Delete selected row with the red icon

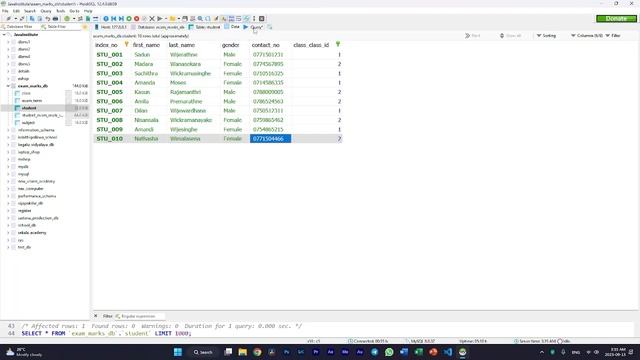coord(137,19)
